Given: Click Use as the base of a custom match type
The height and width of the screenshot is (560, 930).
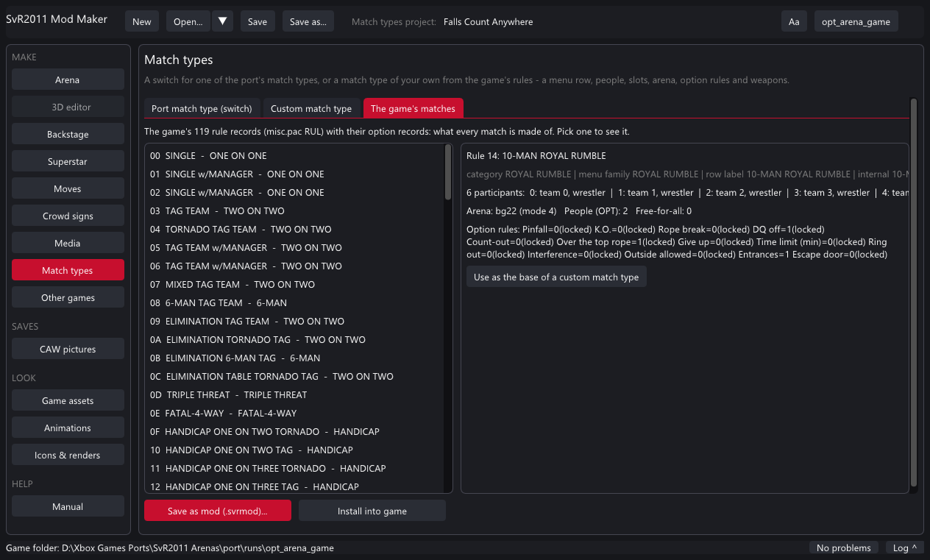Looking at the screenshot, I should point(556,277).
